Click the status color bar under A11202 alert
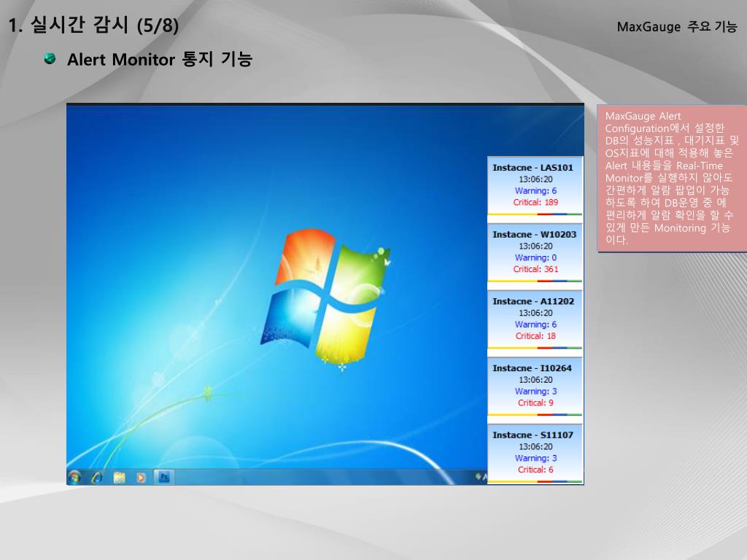The height and width of the screenshot is (560, 747). tap(535, 348)
